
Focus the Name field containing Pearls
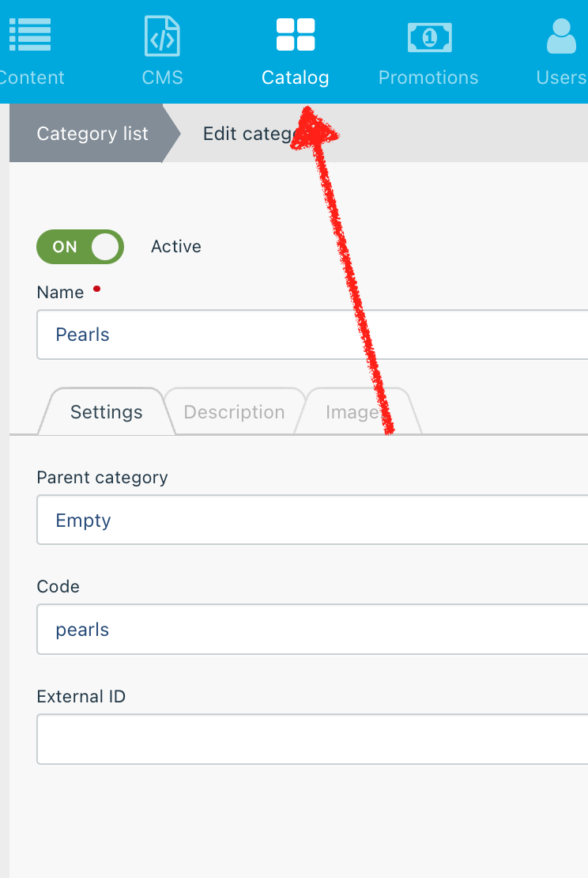(312, 335)
